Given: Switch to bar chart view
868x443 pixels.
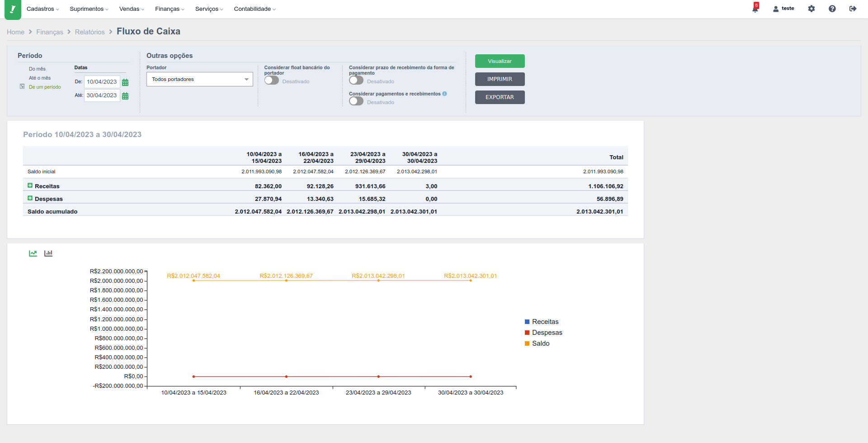Looking at the screenshot, I should click(48, 253).
